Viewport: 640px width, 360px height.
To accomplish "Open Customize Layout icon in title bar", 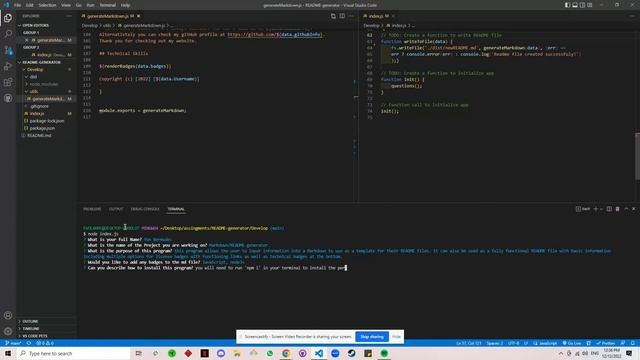I will [590, 5].
